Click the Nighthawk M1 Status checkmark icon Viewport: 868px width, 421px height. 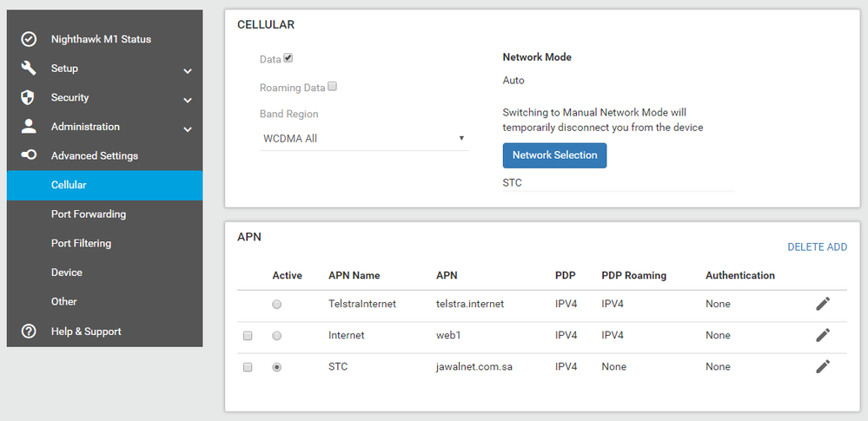[x=29, y=39]
